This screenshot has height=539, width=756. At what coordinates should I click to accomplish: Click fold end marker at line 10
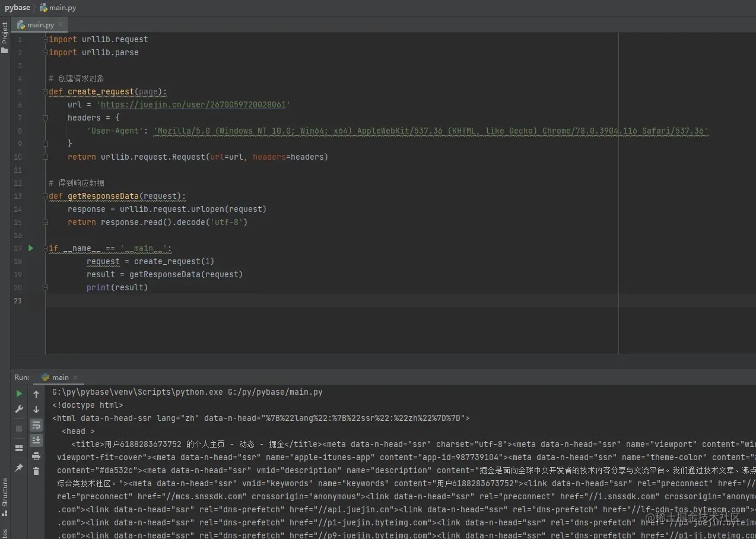click(45, 157)
